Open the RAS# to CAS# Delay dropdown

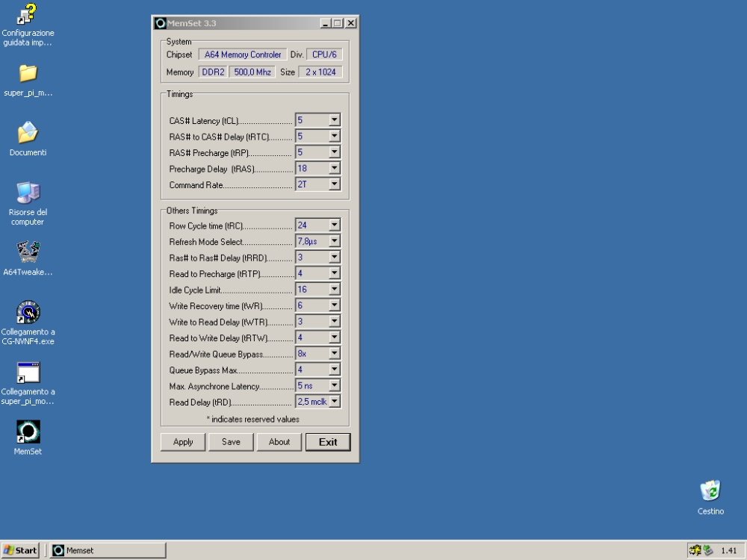pyautogui.click(x=335, y=136)
